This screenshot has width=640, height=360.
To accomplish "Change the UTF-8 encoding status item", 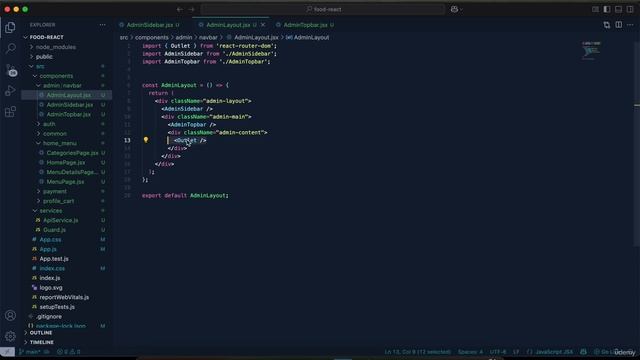I will (x=498, y=352).
